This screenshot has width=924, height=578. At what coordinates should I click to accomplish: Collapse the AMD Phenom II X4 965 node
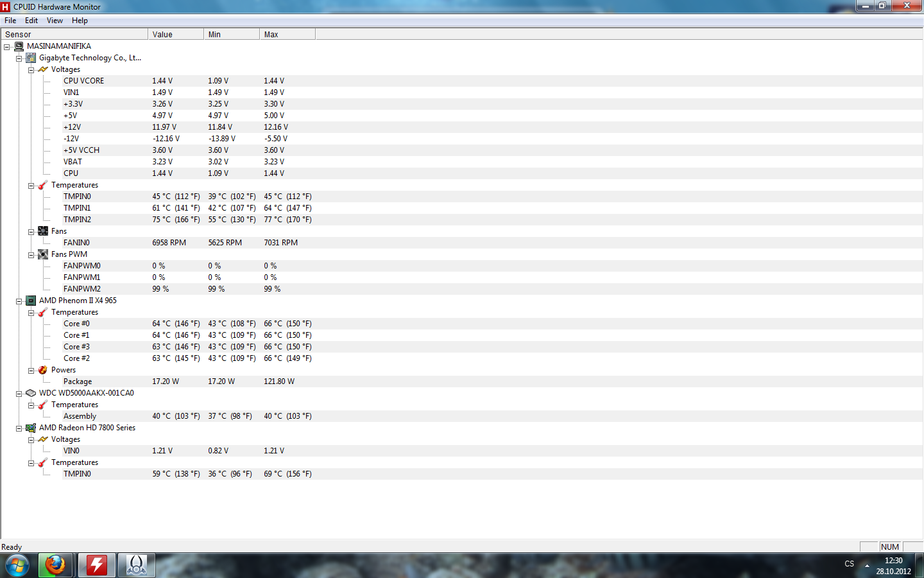(19, 301)
